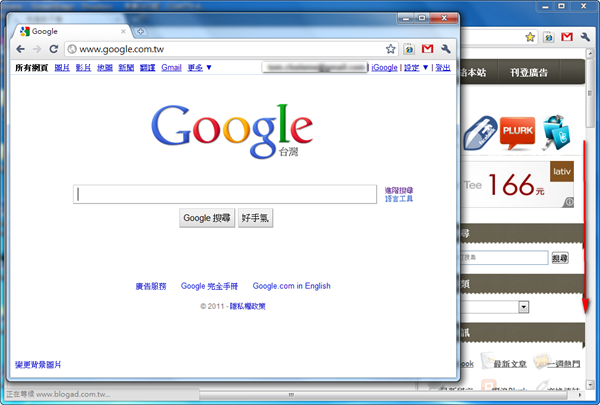Close the Google tab
Image resolution: width=600 pixels, height=405 pixels.
[123, 31]
